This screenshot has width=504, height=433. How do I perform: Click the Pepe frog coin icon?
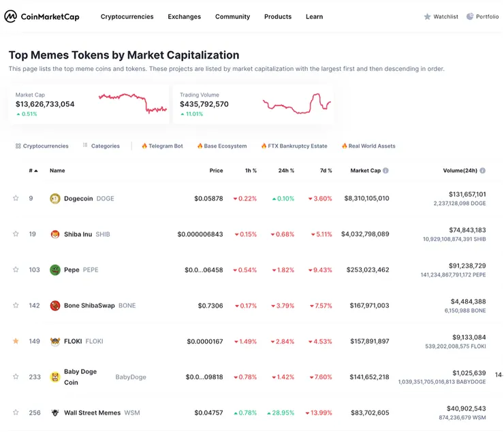pos(55,270)
